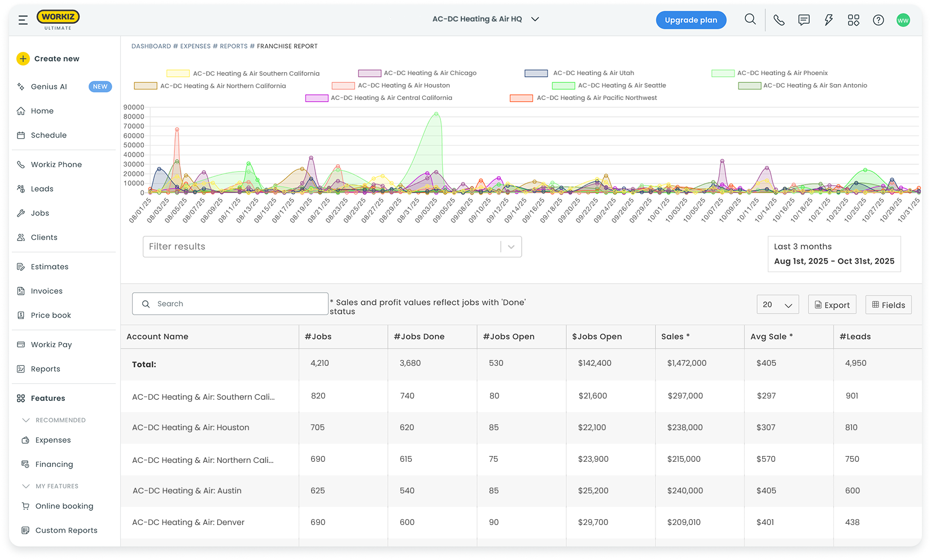The height and width of the screenshot is (560, 931).
Task: Click the phone call icon
Action: tap(779, 20)
